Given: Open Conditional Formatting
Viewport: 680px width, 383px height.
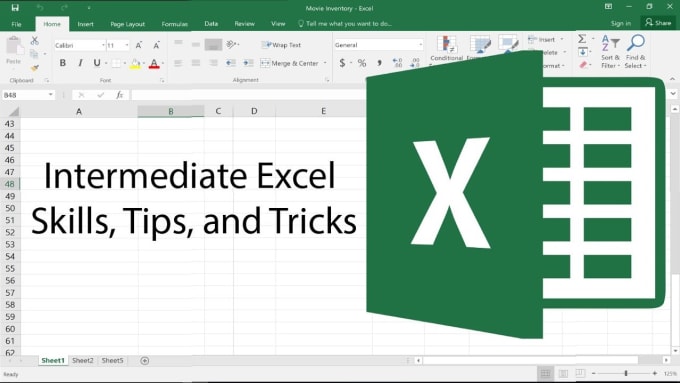Looking at the screenshot, I should 446,49.
